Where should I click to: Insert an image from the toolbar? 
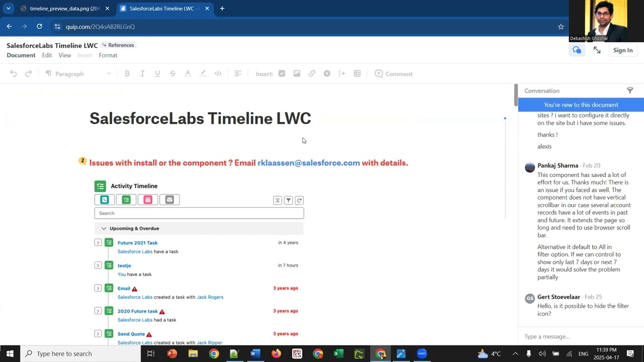297,74
